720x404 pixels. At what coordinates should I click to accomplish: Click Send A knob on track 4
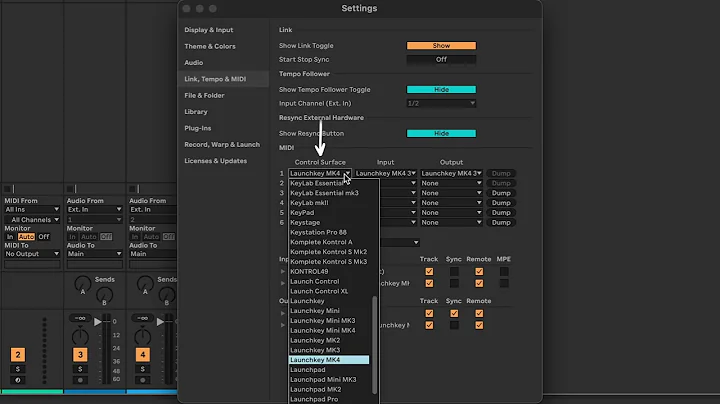145,284
